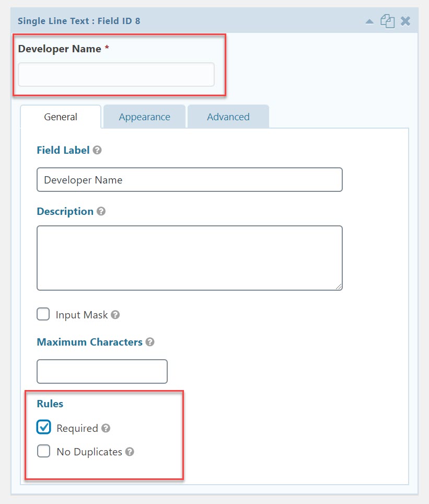The width and height of the screenshot is (429, 504).
Task: Duplicate this field using the copy icon
Action: pyautogui.click(x=388, y=21)
